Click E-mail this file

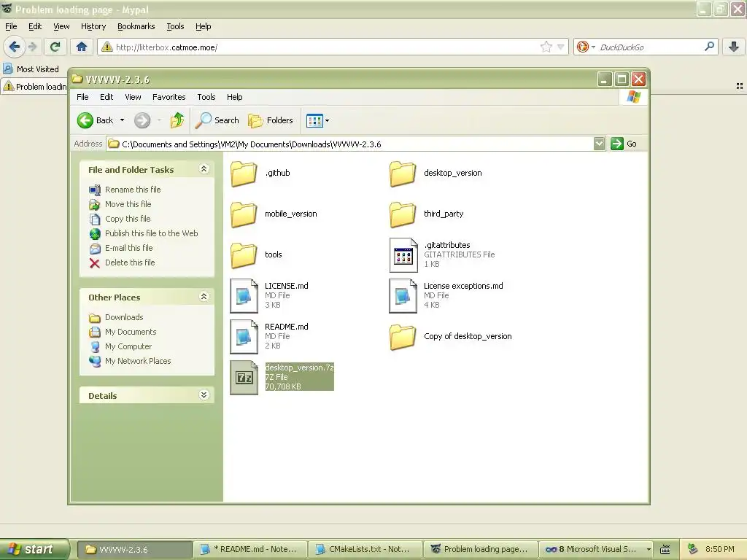point(121,248)
